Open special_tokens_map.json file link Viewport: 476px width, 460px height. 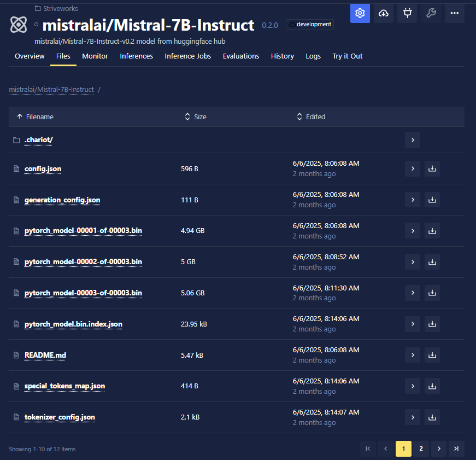64,386
